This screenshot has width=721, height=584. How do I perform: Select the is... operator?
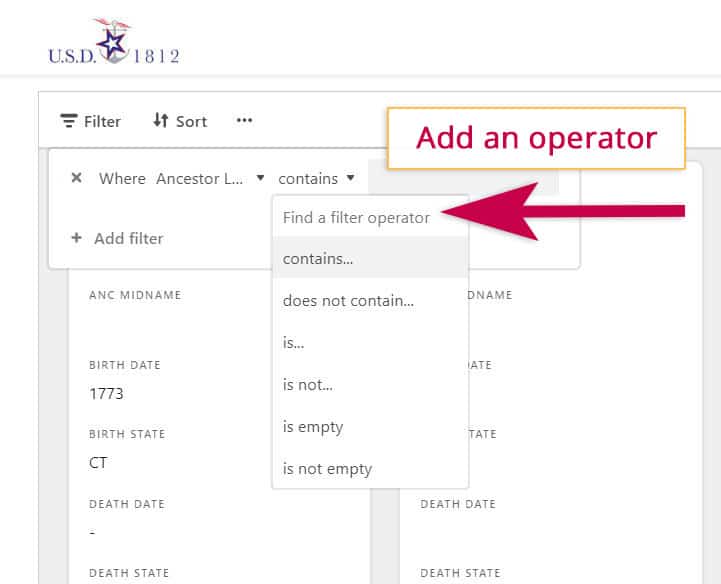point(370,343)
